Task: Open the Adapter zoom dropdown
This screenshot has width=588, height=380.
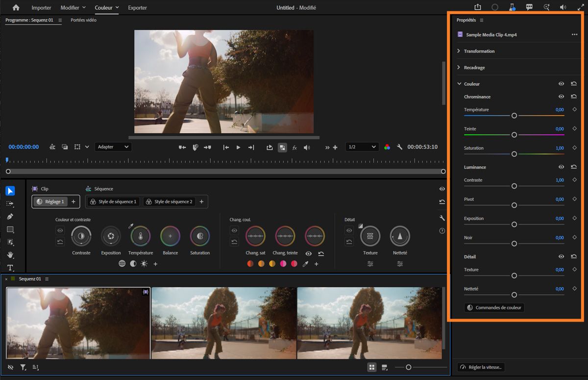Action: point(113,147)
